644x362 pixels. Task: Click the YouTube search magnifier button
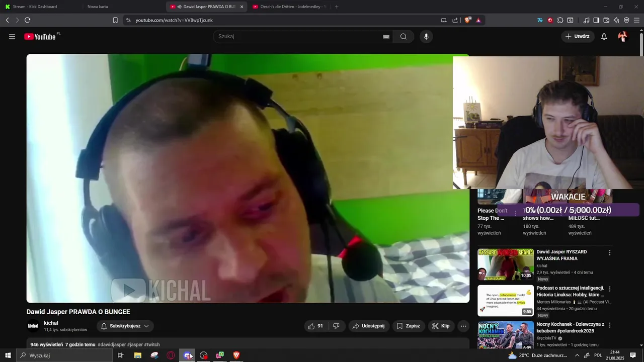pyautogui.click(x=404, y=37)
